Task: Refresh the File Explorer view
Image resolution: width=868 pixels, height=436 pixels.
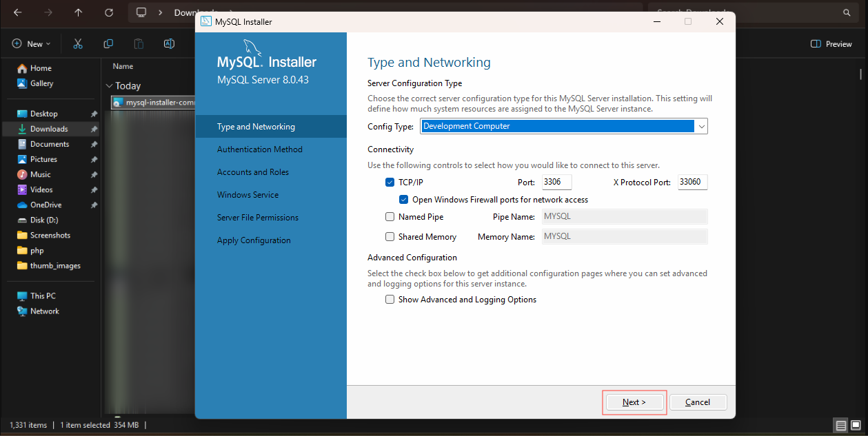Action: (x=108, y=12)
